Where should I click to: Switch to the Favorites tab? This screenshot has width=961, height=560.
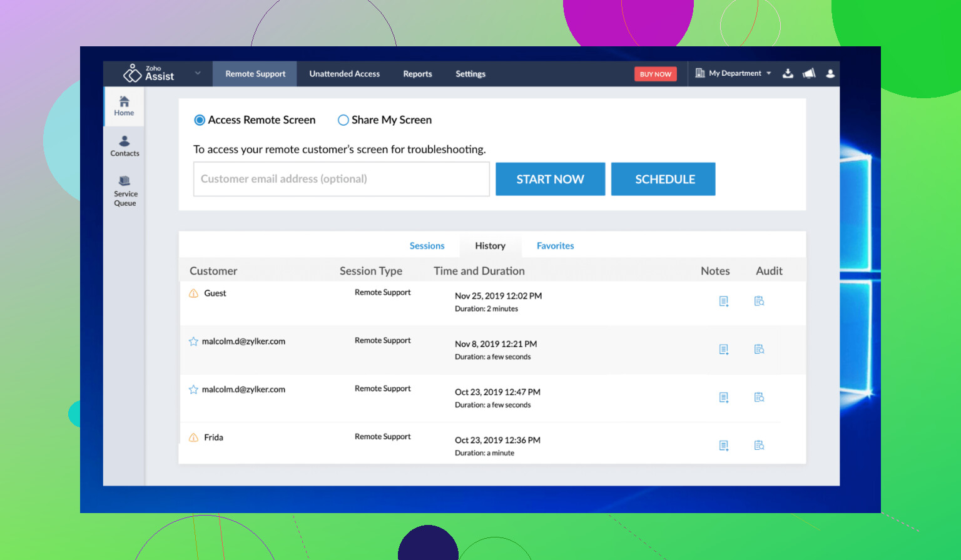555,246
